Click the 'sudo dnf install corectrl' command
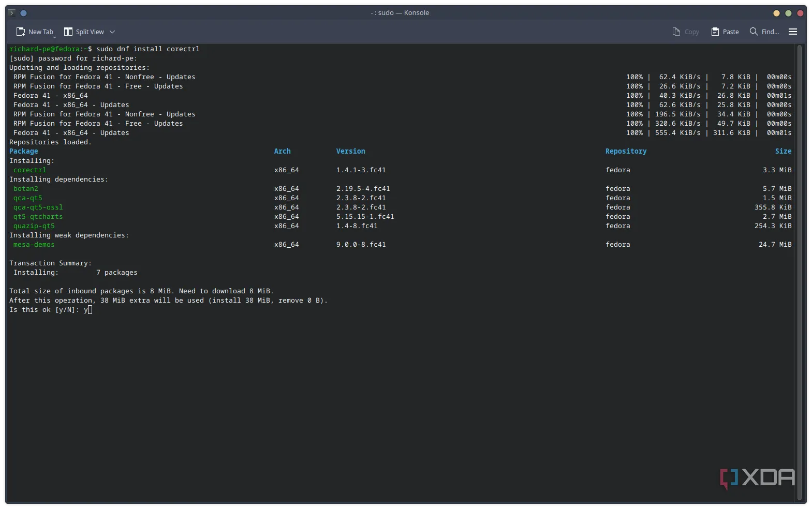The image size is (812, 509). pos(147,49)
